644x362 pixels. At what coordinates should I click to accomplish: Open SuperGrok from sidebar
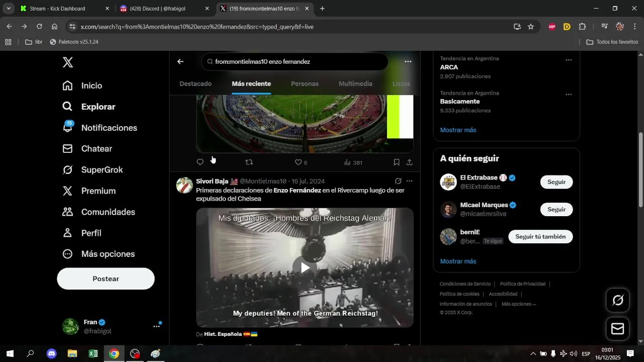tap(92, 170)
